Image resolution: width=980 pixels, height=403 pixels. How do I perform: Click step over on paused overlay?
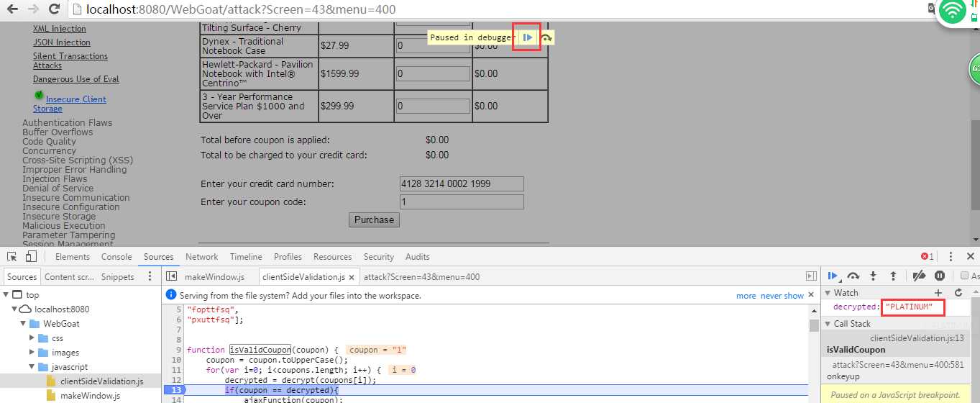pyautogui.click(x=547, y=38)
